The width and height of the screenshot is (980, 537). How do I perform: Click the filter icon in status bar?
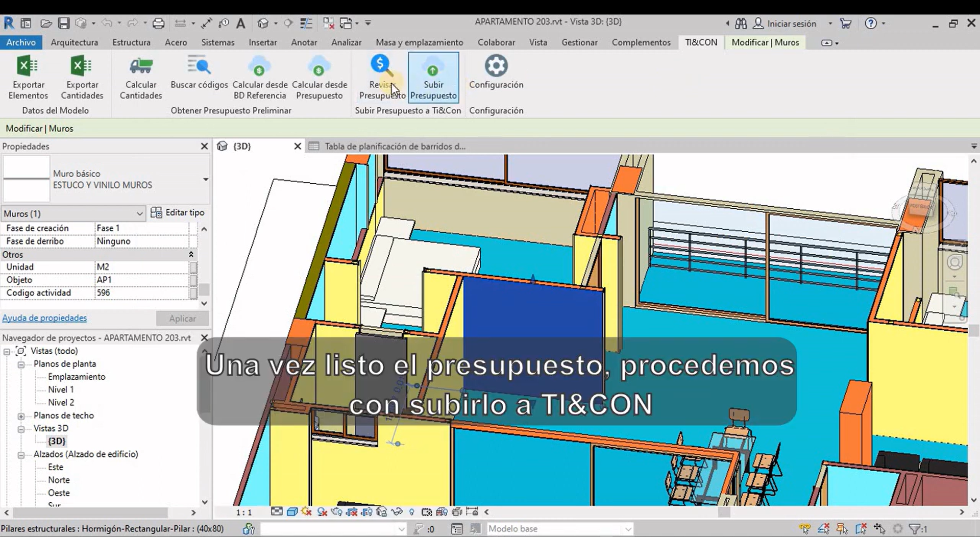coord(915,529)
